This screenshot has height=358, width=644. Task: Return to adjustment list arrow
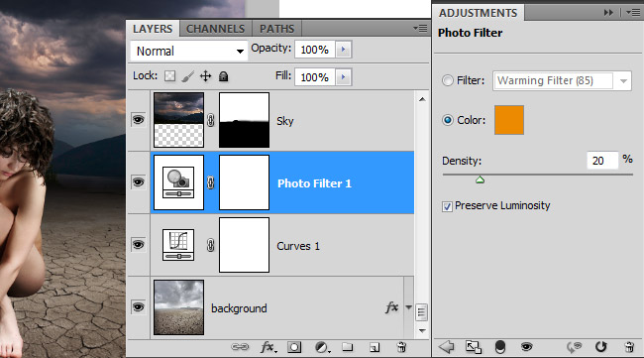pos(446,347)
